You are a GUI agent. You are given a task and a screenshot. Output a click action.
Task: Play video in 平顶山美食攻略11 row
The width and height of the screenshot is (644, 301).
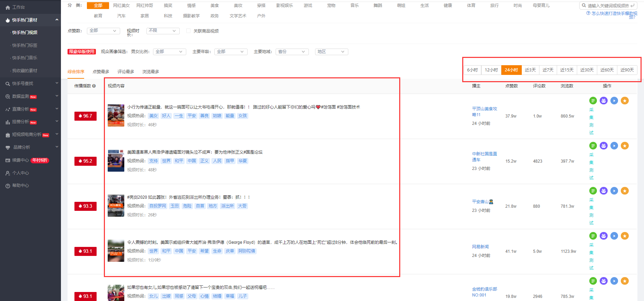[x=614, y=101]
